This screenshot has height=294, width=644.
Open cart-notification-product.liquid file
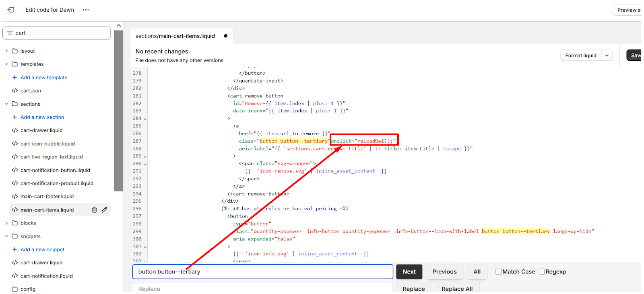tap(57, 183)
